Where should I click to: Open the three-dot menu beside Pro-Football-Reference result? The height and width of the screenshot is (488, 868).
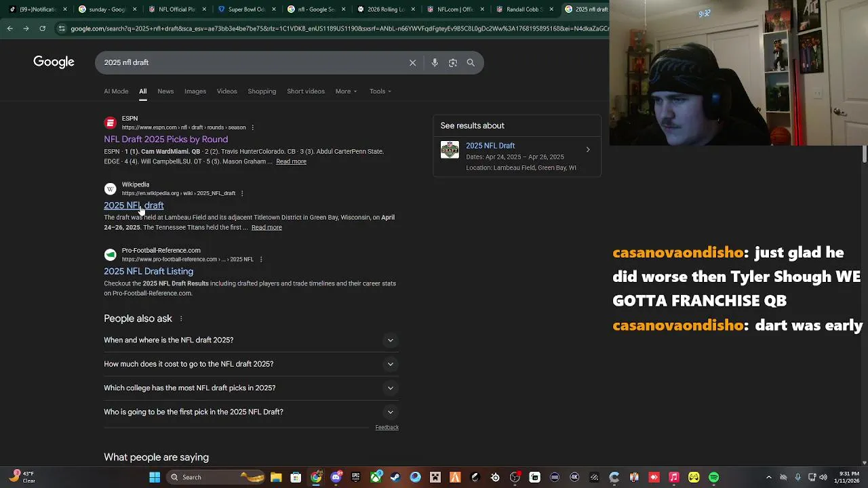click(x=260, y=260)
